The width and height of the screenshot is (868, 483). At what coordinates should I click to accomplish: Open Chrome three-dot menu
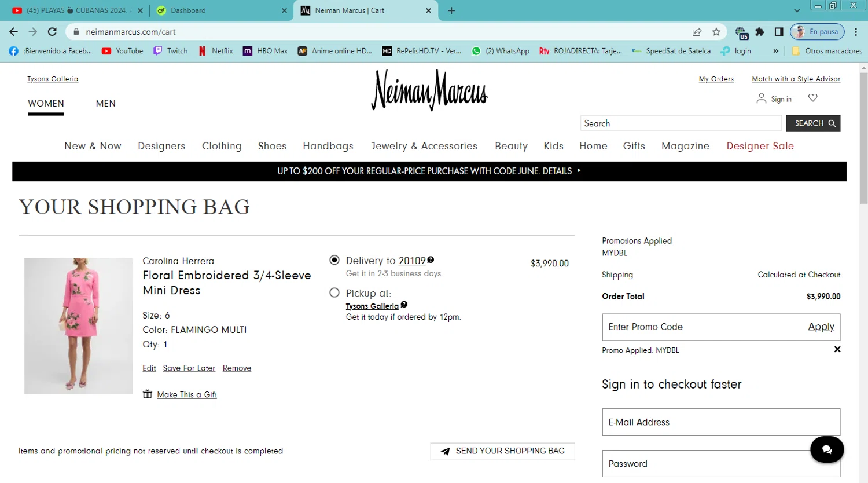tap(856, 32)
